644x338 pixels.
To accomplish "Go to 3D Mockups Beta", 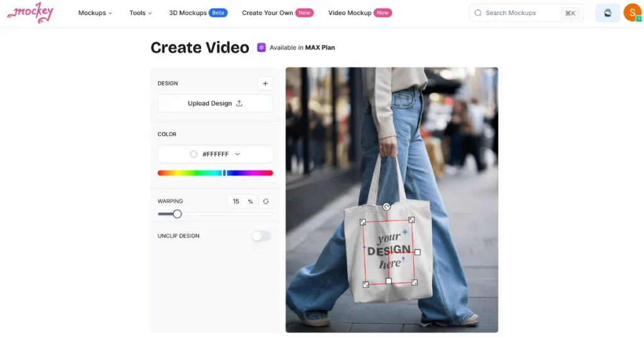I will click(x=198, y=13).
